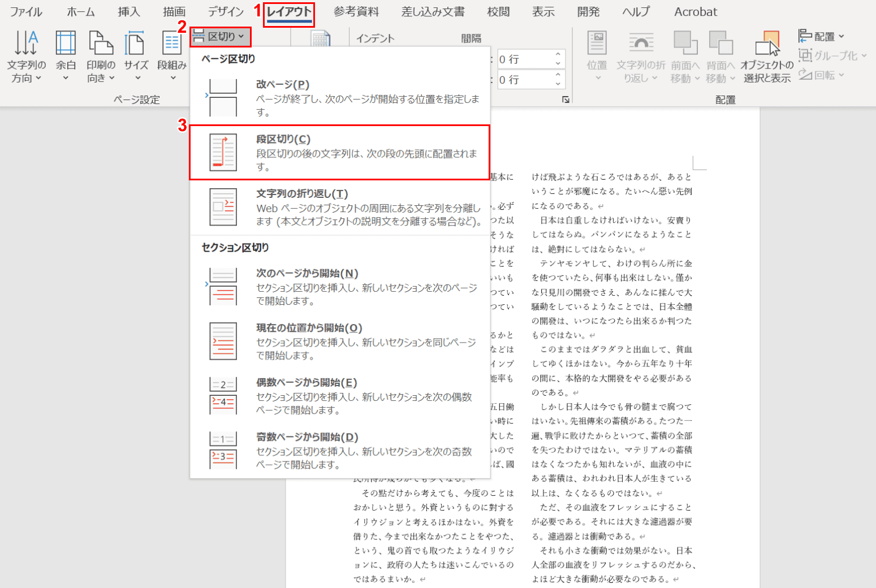Click the 奇数ページから開始 icon

(223, 451)
